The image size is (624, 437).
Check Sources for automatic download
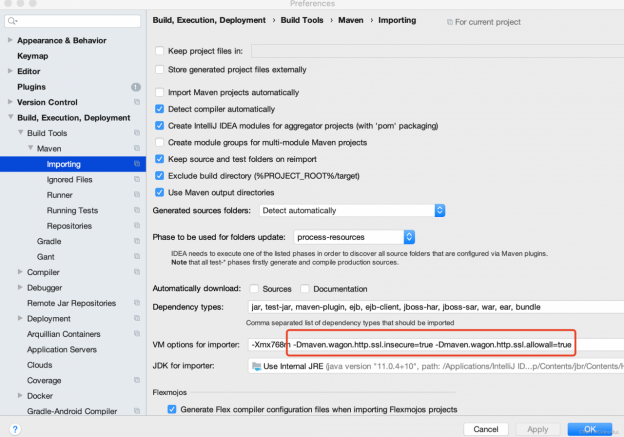[x=254, y=289]
